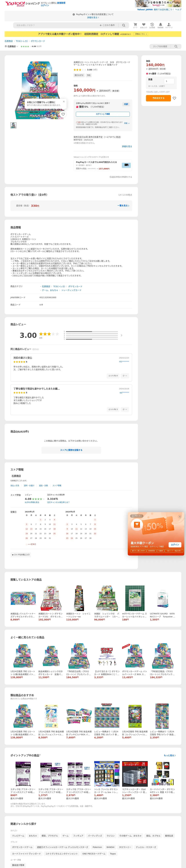Expand review rating breakdown chevron
Viewport: 186px width, 868px height.
122,335
